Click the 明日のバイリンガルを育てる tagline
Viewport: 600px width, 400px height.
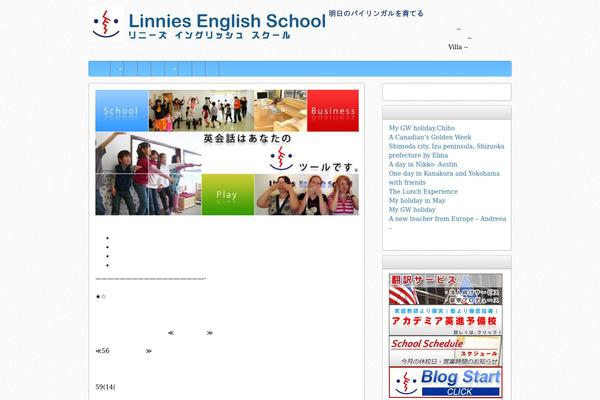[x=376, y=13]
